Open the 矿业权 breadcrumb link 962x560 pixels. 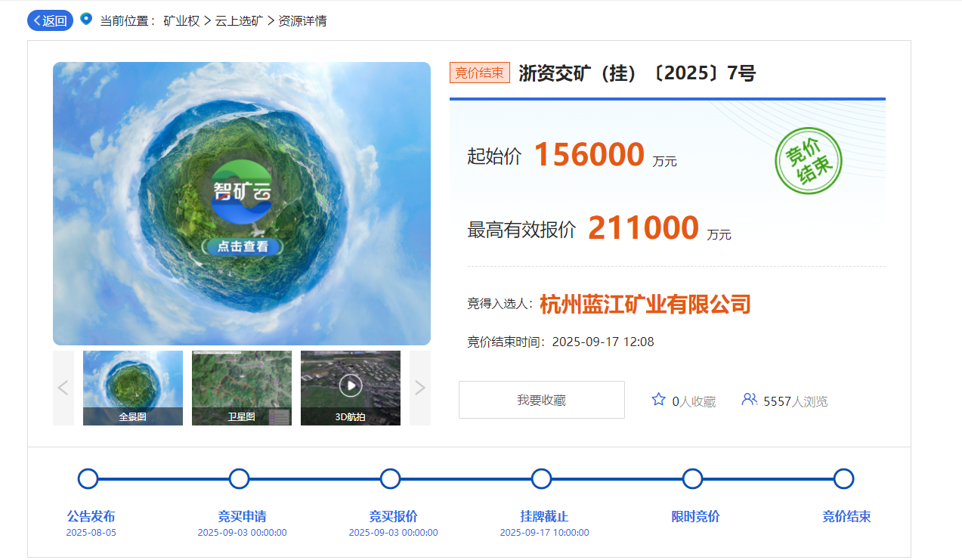pyautogui.click(x=181, y=21)
